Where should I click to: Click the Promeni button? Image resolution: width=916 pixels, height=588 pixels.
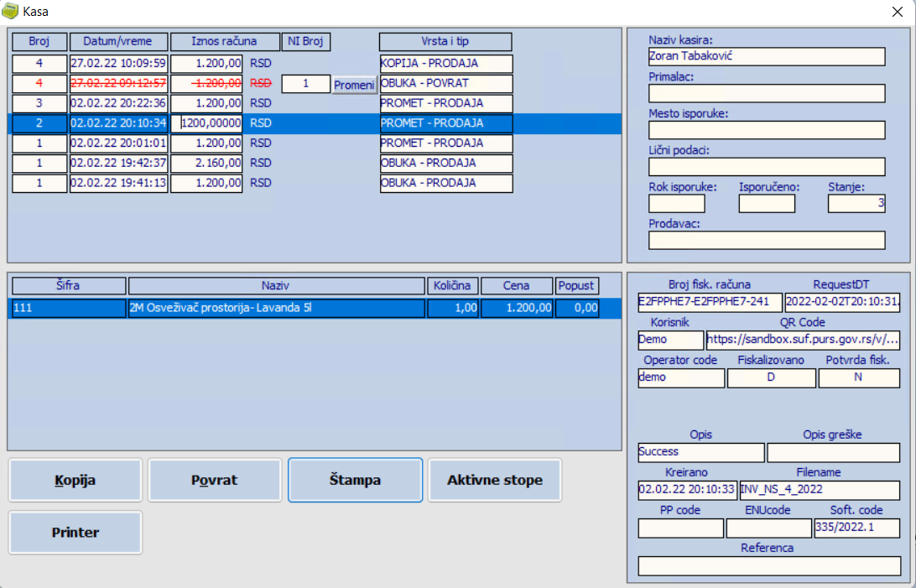pyautogui.click(x=354, y=85)
